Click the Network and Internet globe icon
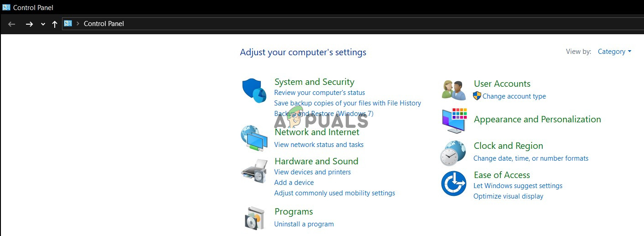 pos(254,138)
